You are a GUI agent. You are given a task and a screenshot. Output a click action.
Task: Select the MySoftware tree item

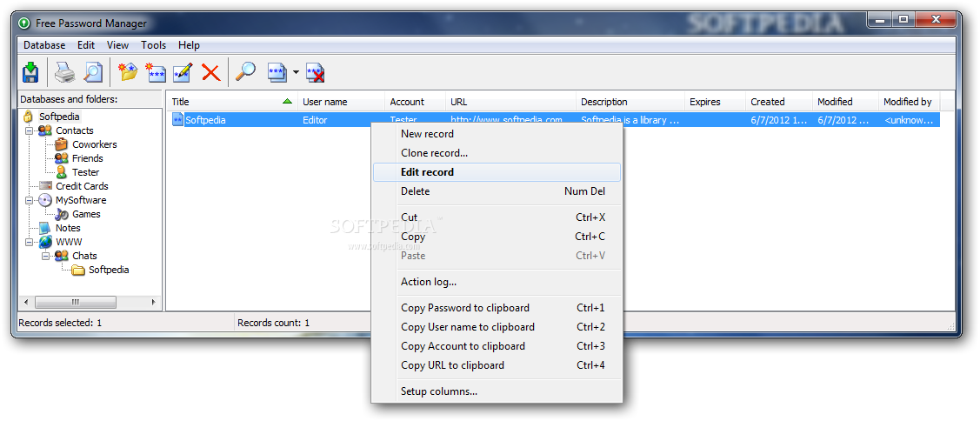(81, 200)
